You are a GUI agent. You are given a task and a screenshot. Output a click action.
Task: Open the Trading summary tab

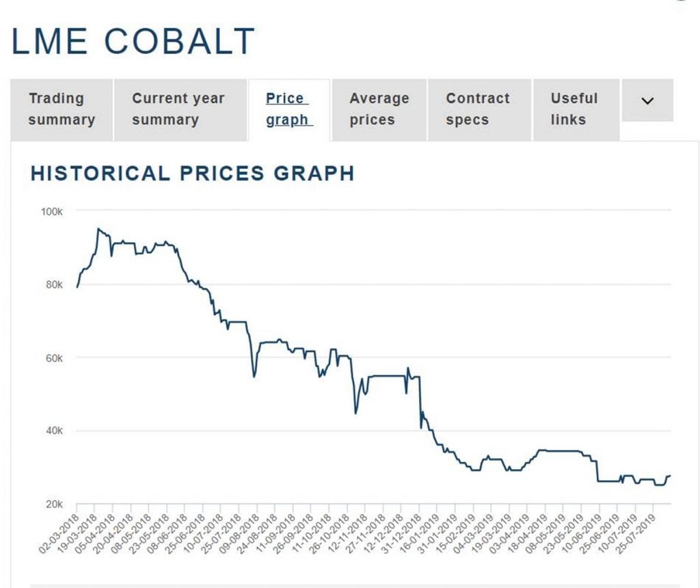[x=62, y=109]
